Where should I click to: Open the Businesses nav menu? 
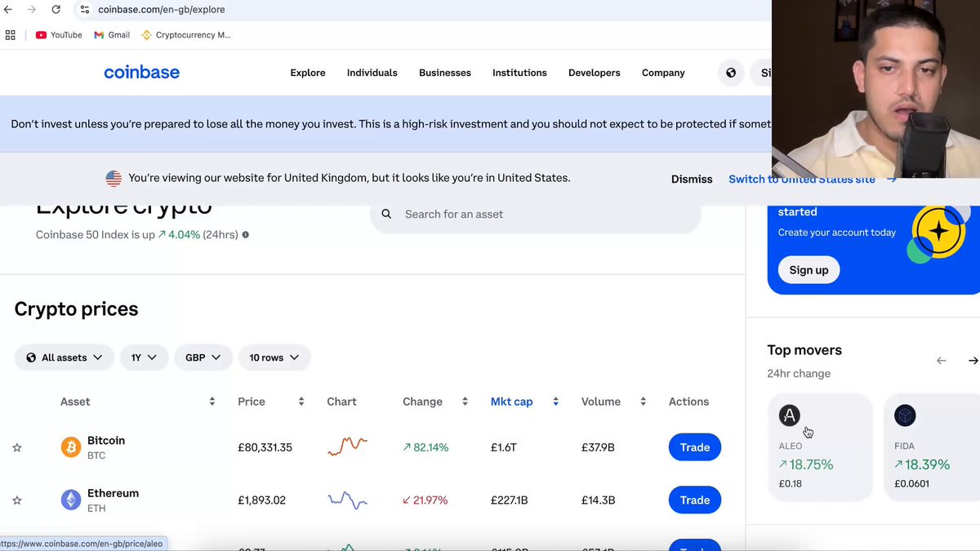tap(445, 73)
